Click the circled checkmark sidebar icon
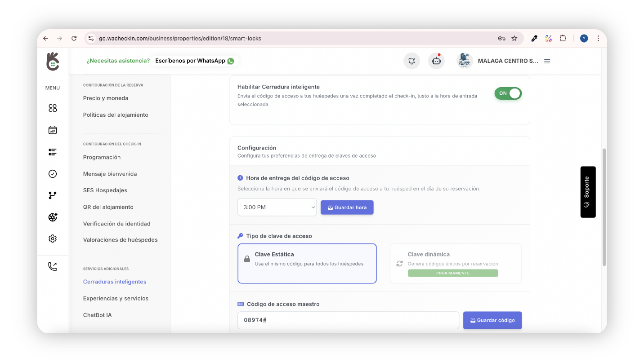Image resolution: width=644 pixels, height=362 pixels. [x=53, y=174]
